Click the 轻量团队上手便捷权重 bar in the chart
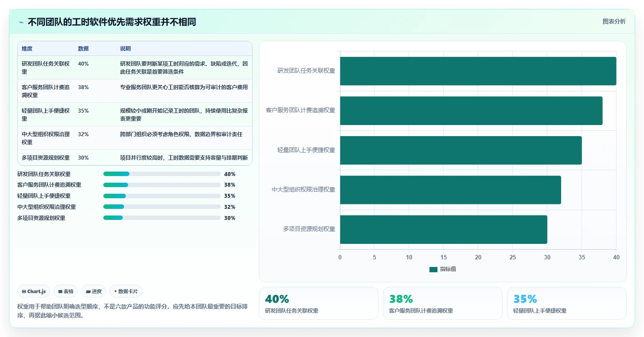644x337 pixels. (x=461, y=150)
